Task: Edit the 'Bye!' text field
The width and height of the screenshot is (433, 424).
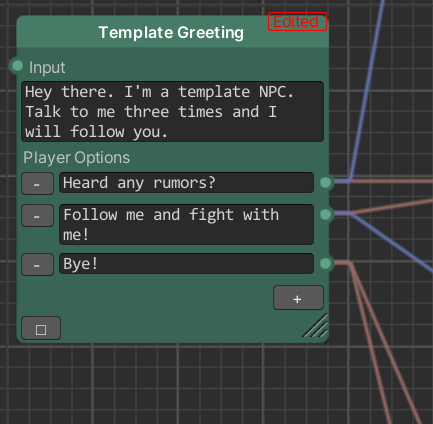Action: 186,264
